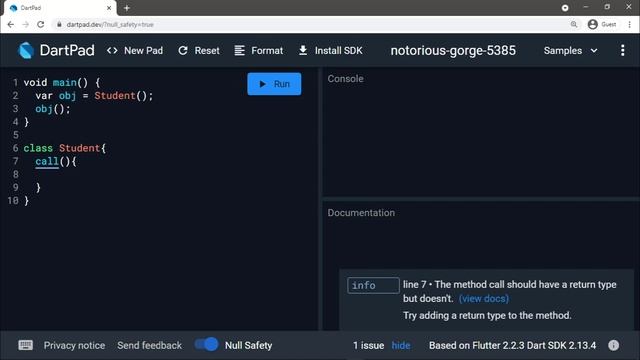Reset the pad code
Viewport: 640px width, 360px height.
pyautogui.click(x=199, y=51)
